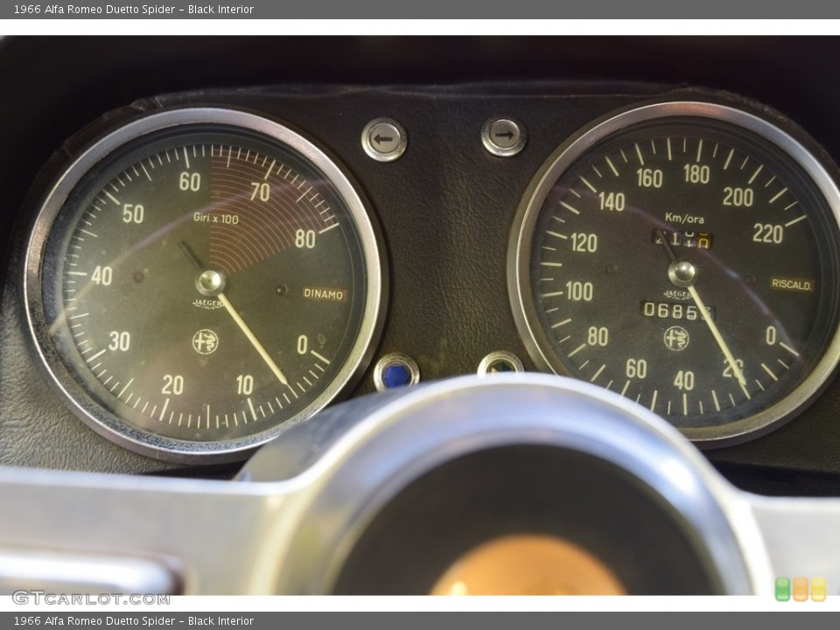
Task: Click the Jaeger logo on tachometer
Action: [x=207, y=304]
